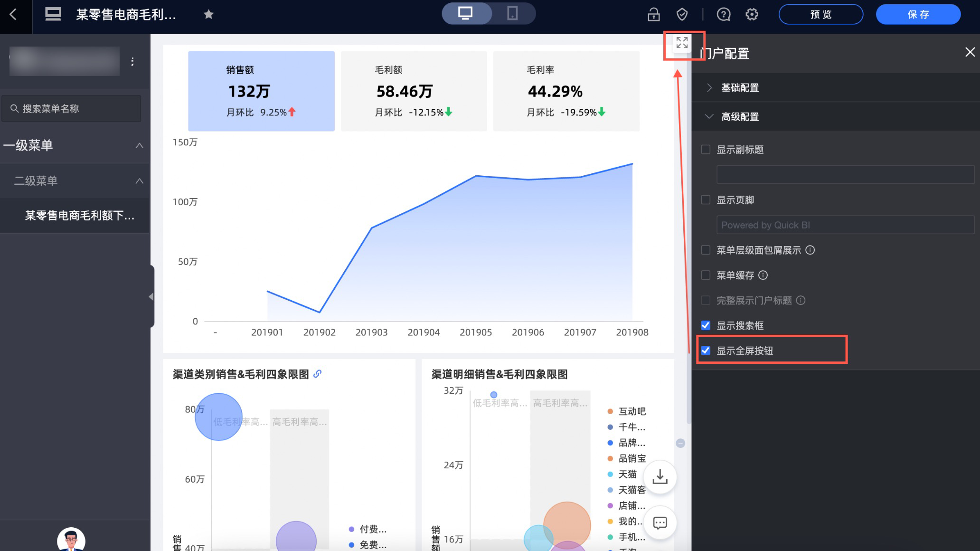Open the chat feedback floating button
The image size is (980, 551).
[660, 523]
